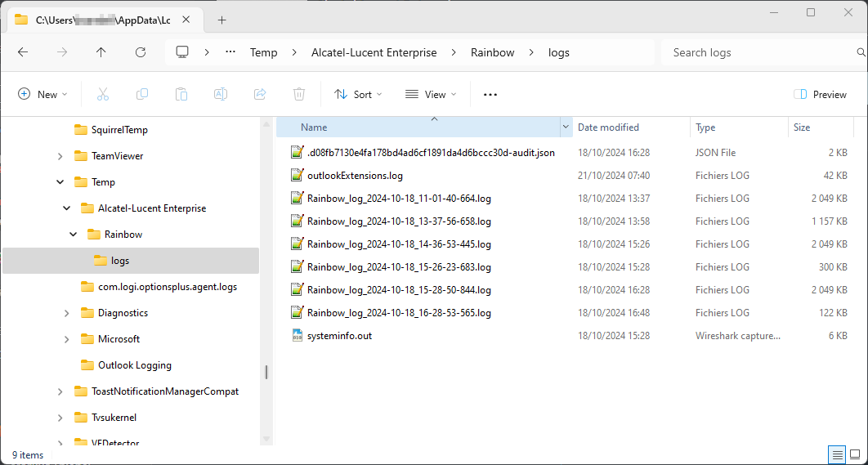
Task: Click the navigation pane vertical scrollbar
Action: point(266,372)
